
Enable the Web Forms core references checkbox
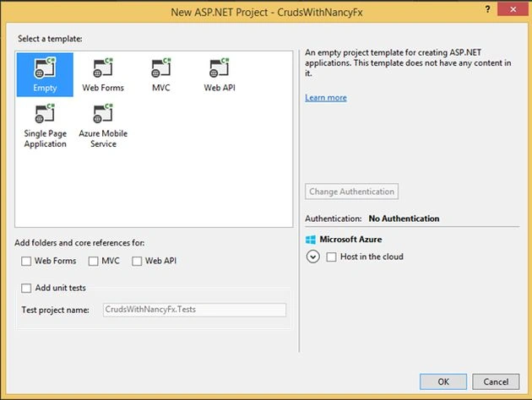26,261
